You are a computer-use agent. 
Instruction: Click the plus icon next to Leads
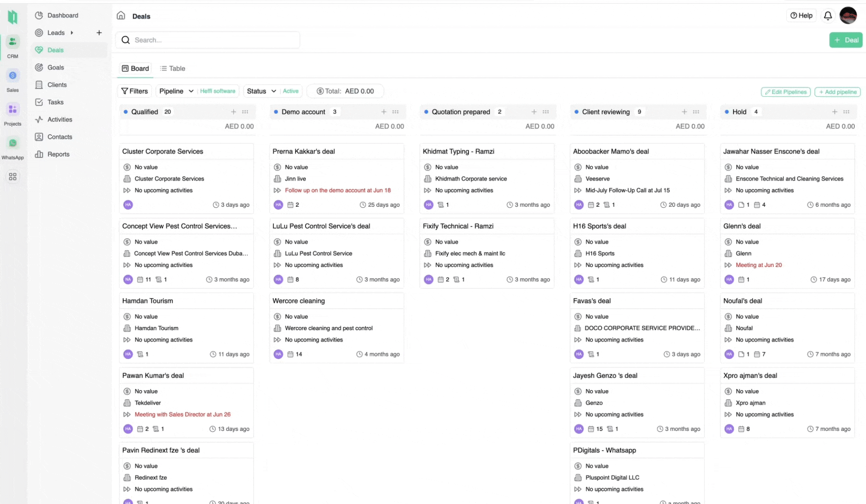coord(99,33)
